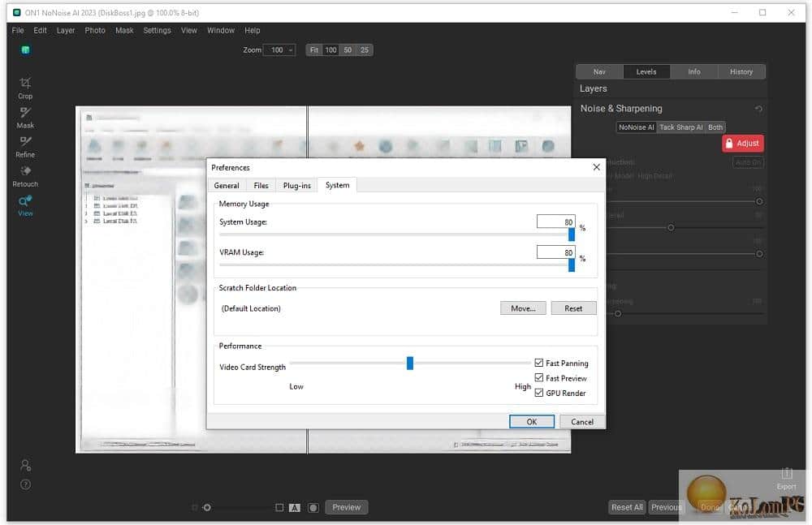Open the Mask menu

pos(124,31)
